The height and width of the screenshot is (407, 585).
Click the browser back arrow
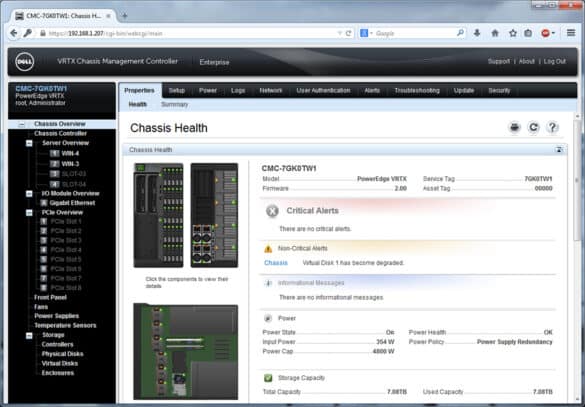14,33
